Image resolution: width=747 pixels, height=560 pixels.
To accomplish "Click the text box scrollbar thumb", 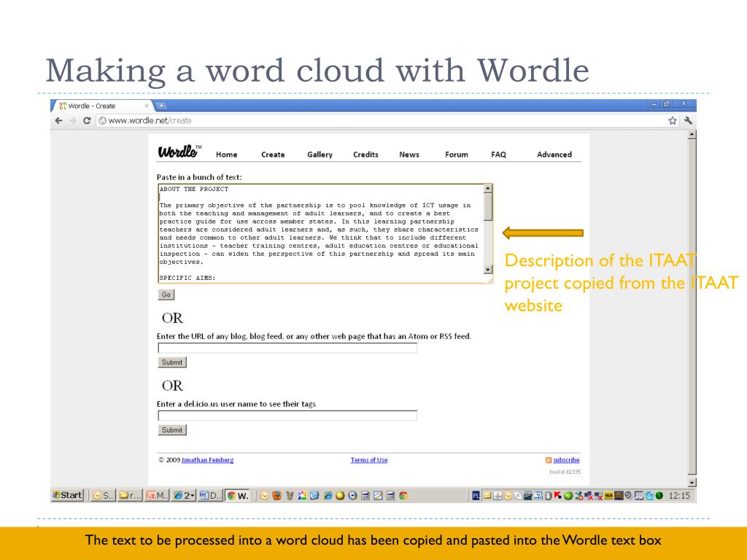I will [487, 207].
